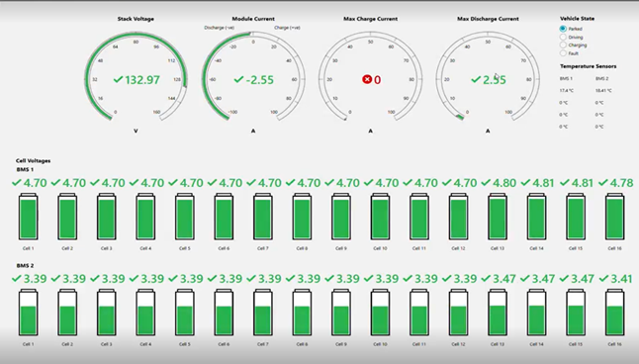Click BMS 1 Cell 1 battery icon
The image size is (639, 364).
(28, 217)
